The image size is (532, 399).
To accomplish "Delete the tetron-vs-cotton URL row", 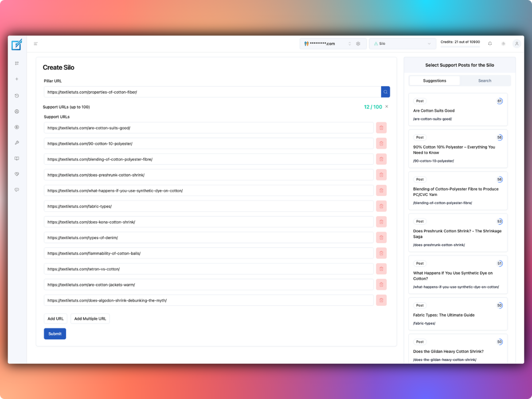I will click(x=381, y=269).
